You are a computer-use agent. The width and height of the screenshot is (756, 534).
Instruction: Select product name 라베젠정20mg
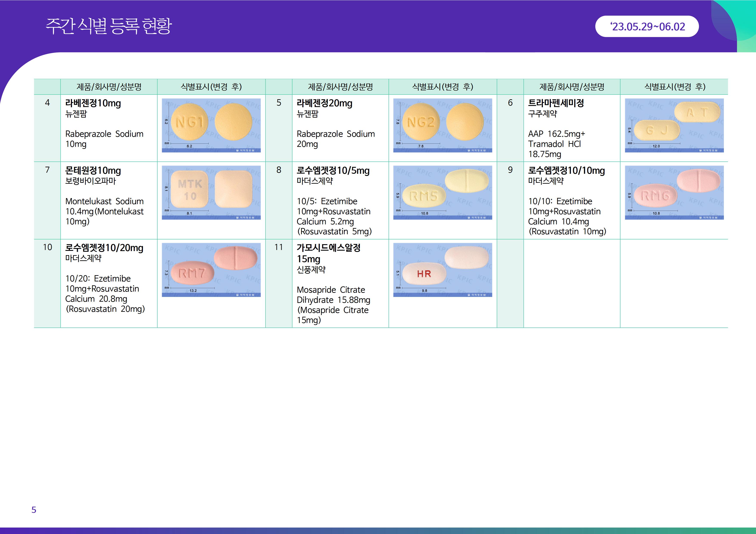coord(324,103)
